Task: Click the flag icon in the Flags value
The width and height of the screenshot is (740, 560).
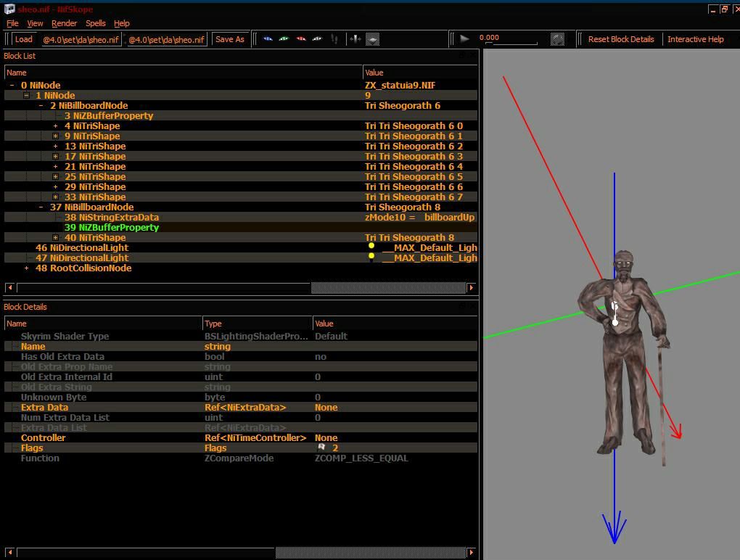Action: 322,447
